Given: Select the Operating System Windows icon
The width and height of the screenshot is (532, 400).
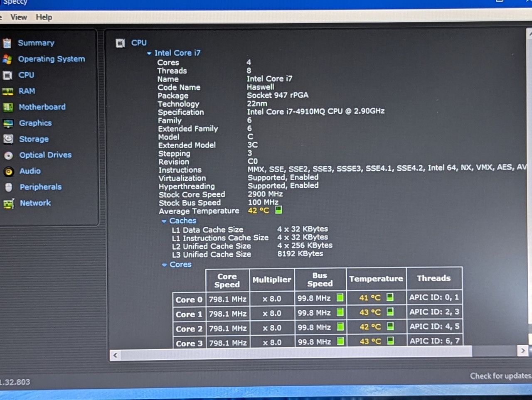Looking at the screenshot, I should tap(7, 59).
